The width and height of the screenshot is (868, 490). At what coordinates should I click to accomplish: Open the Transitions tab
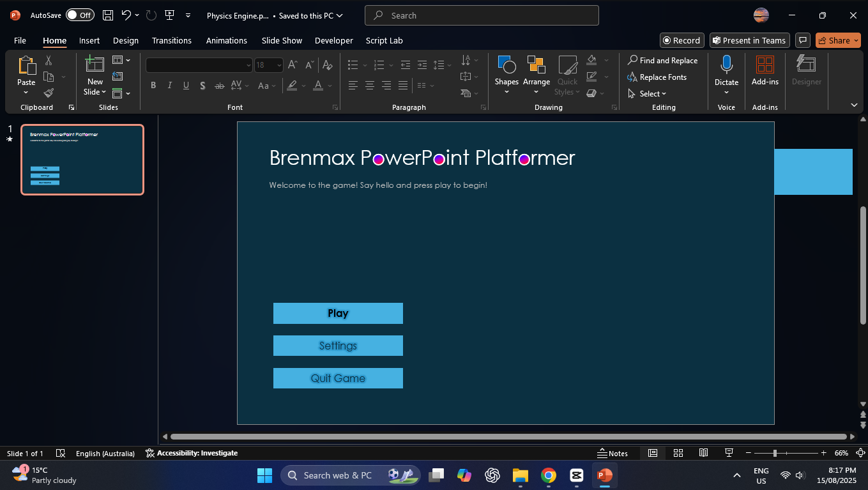click(171, 40)
